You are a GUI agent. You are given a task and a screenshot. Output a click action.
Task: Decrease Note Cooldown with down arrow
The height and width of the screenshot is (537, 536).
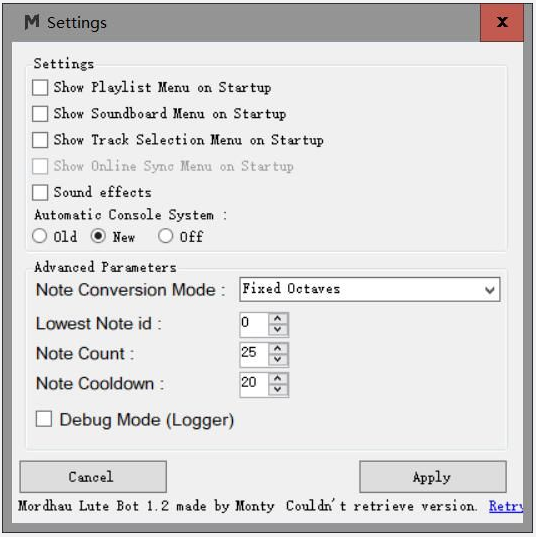click(278, 389)
